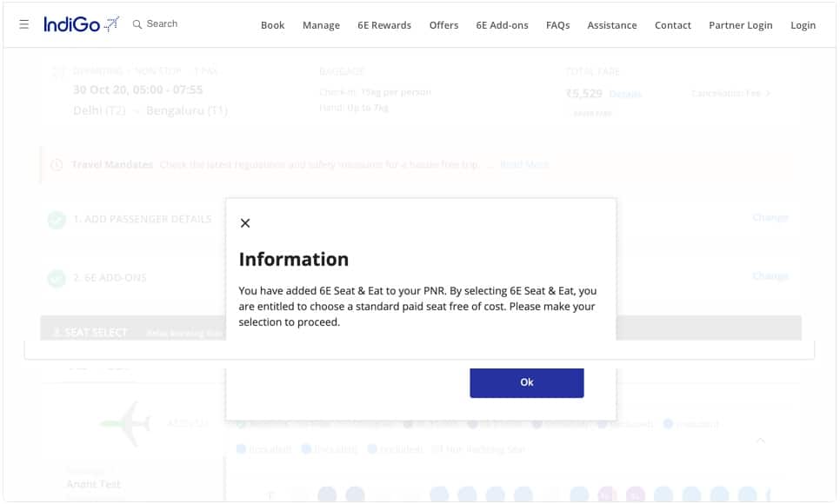Click the Travel Mandates clock icon
This screenshot has width=840, height=504.
pos(57,164)
